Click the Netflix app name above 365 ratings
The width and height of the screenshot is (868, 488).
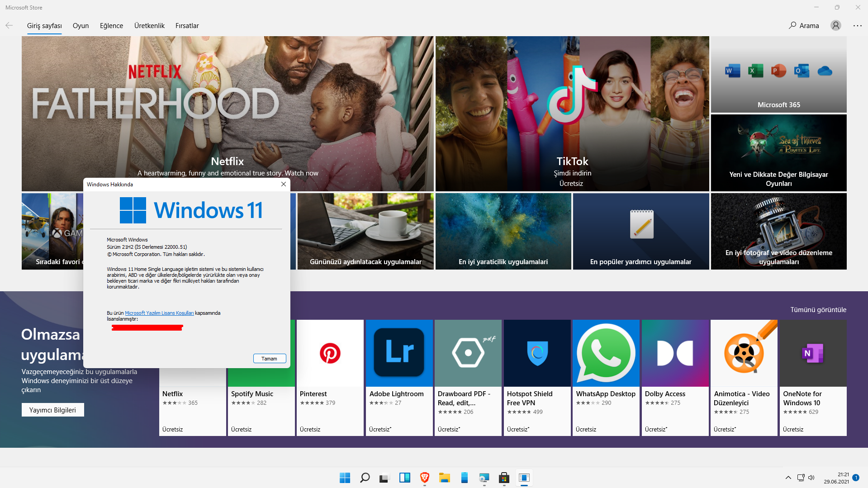(172, 394)
